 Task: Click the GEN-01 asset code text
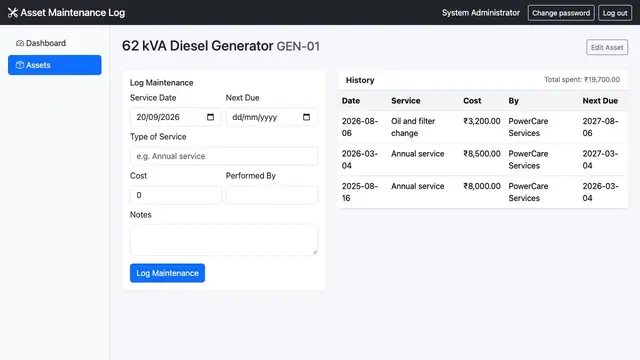tap(298, 47)
